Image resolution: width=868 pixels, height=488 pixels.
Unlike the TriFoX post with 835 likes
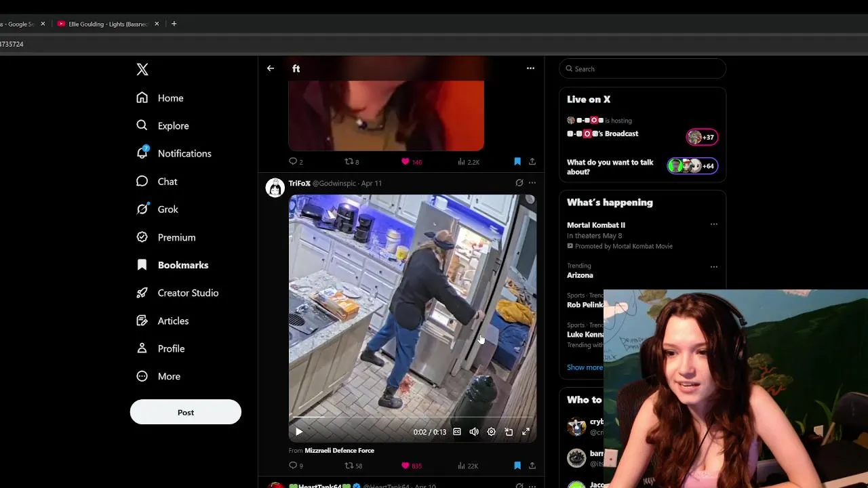411,466
